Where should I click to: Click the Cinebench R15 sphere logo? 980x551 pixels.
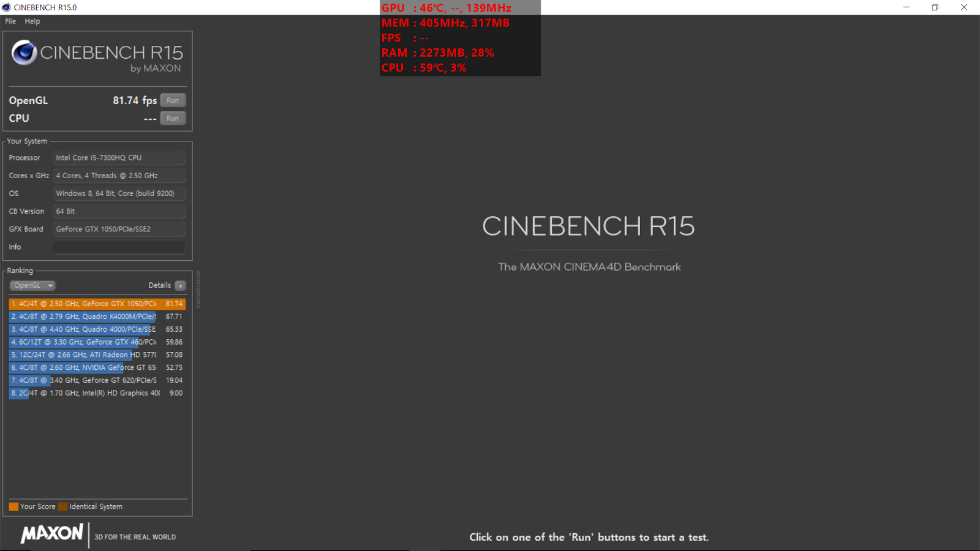point(24,53)
